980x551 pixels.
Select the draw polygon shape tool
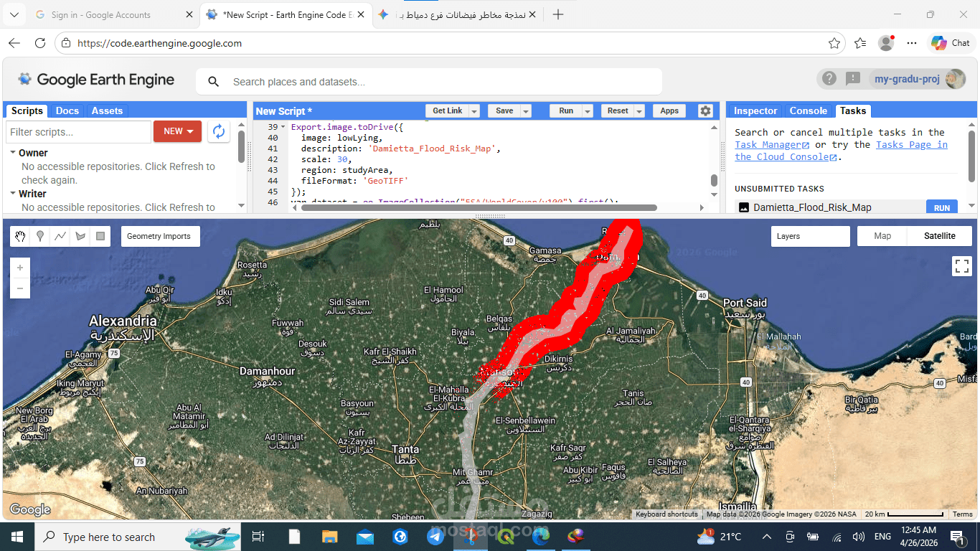coord(80,236)
